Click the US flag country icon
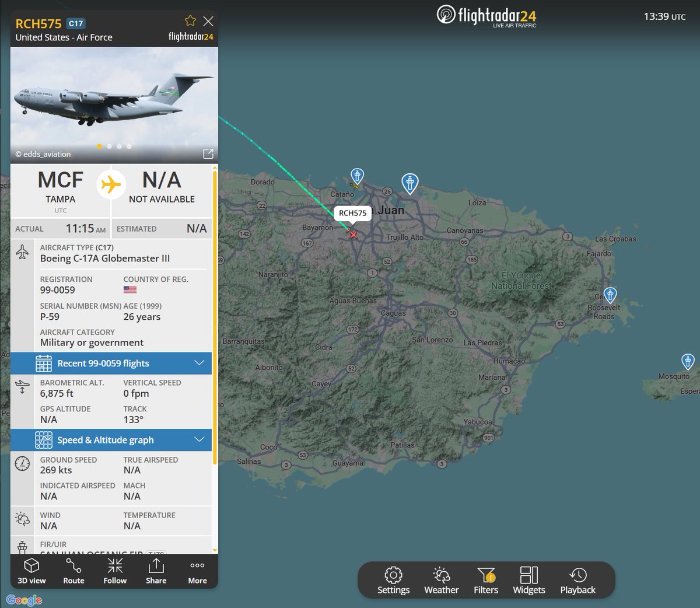Viewport: 700px width, 608px height. coord(130,289)
